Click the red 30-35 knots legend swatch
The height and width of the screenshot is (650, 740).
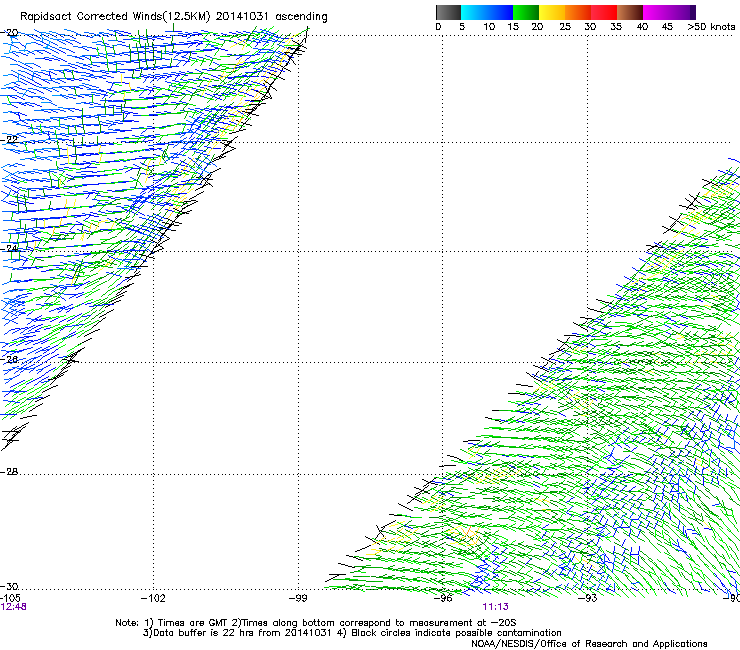[604, 12]
